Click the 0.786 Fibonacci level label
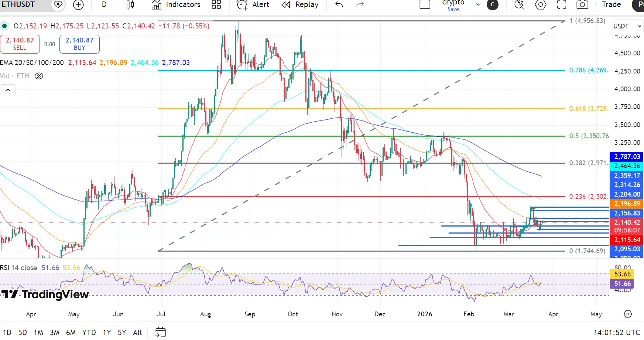 [589, 70]
